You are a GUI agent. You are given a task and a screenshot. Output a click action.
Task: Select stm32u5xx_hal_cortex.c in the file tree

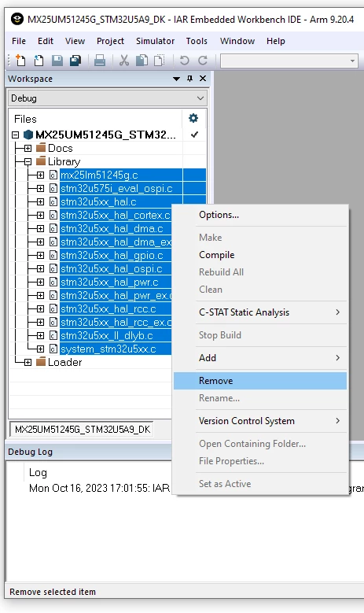click(x=116, y=215)
